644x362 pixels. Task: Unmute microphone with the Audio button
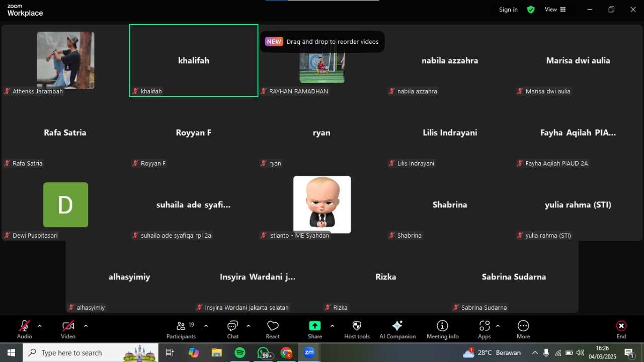pyautogui.click(x=24, y=329)
